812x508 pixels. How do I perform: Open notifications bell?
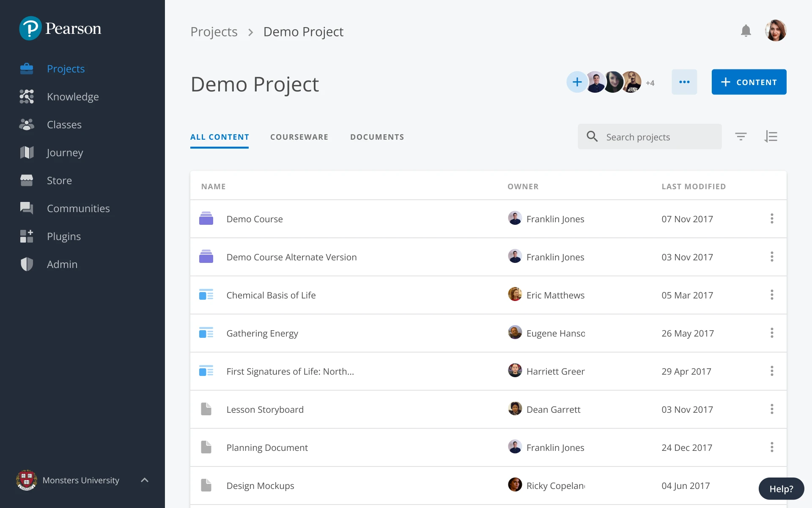tap(746, 31)
